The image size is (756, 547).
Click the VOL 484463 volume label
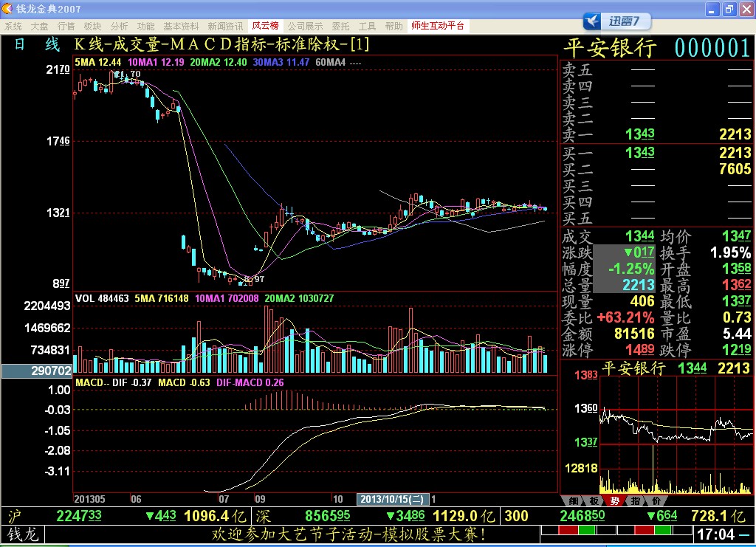point(102,298)
